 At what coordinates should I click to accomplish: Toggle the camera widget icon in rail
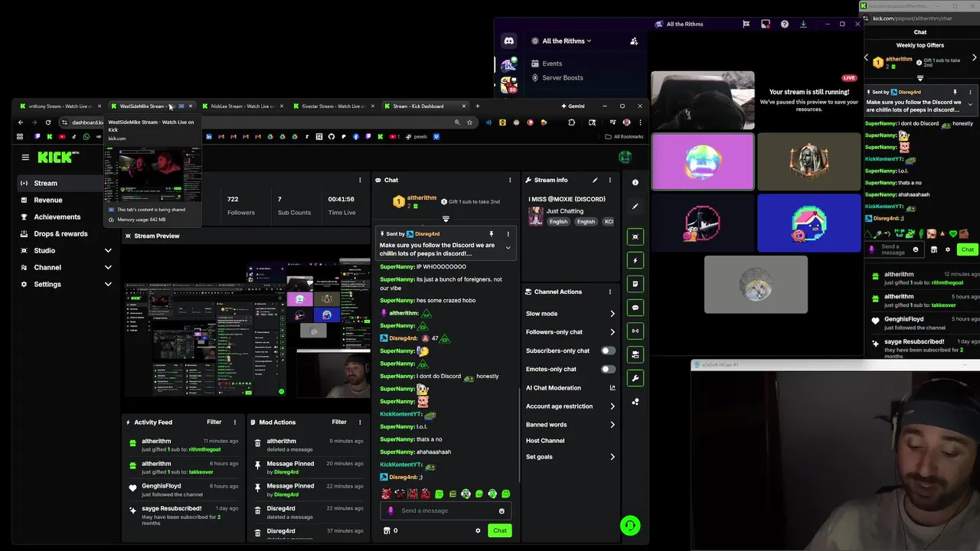point(635,354)
